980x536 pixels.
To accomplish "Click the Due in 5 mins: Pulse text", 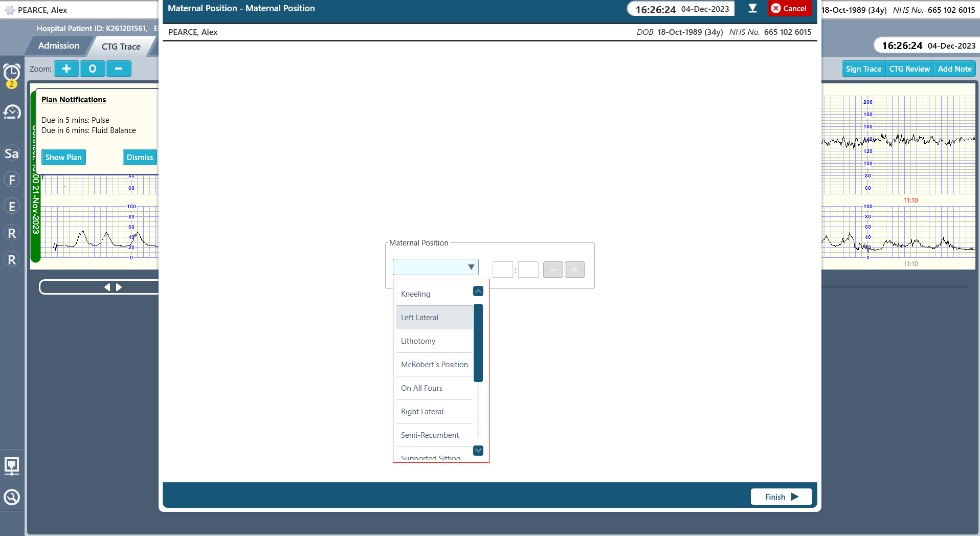I will [75, 120].
